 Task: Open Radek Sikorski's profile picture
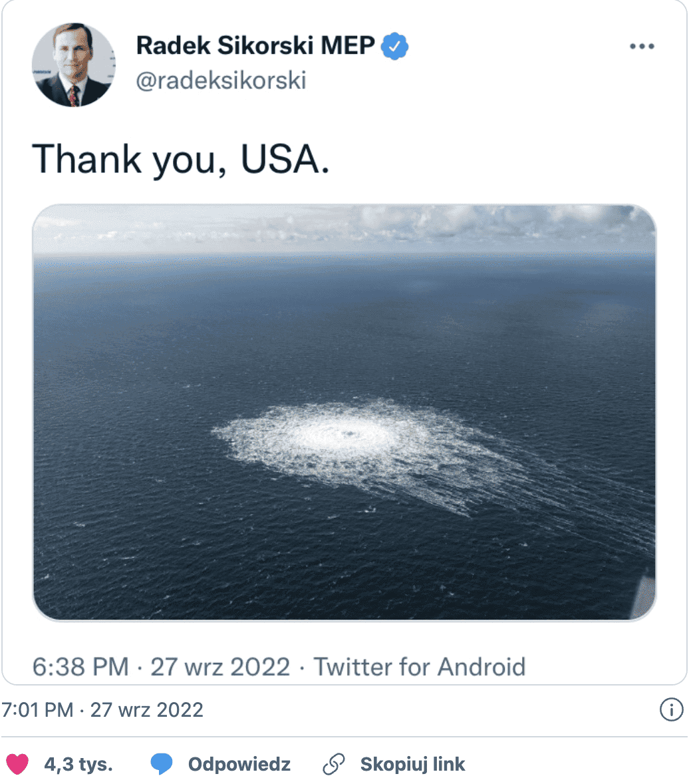pyautogui.click(x=73, y=65)
